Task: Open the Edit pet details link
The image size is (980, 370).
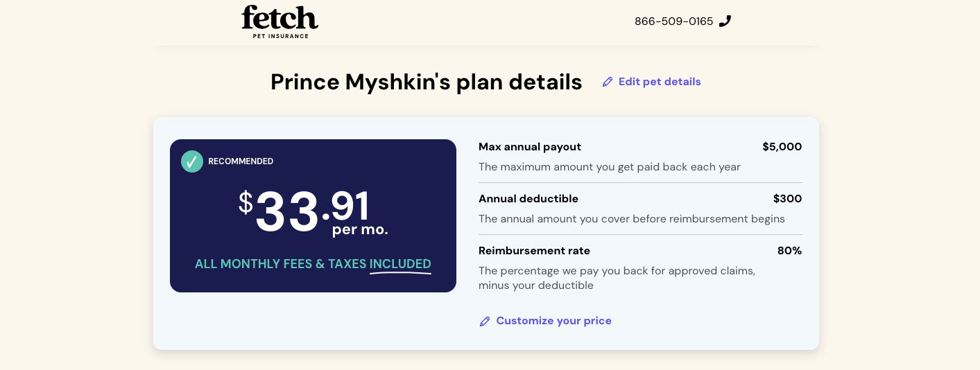Action: 659,82
